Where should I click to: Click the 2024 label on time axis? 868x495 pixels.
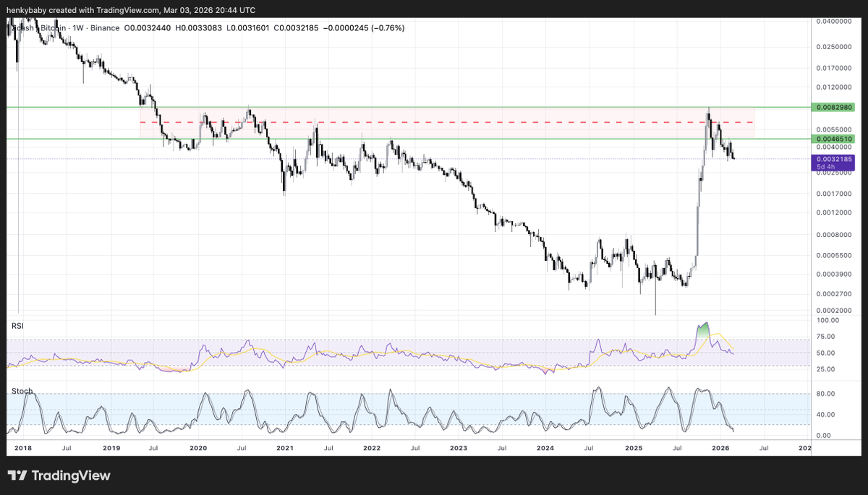[x=545, y=448]
